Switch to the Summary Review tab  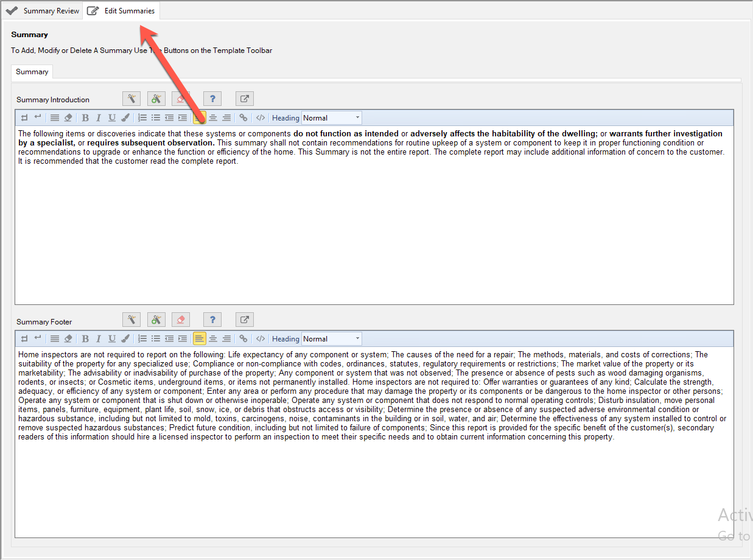tap(43, 11)
